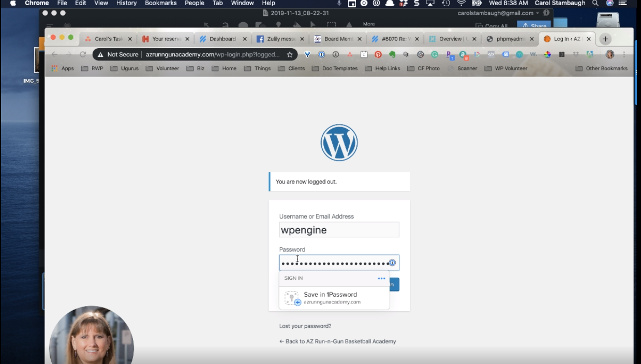
Task: Click the WordPress logo
Action: coord(339,143)
